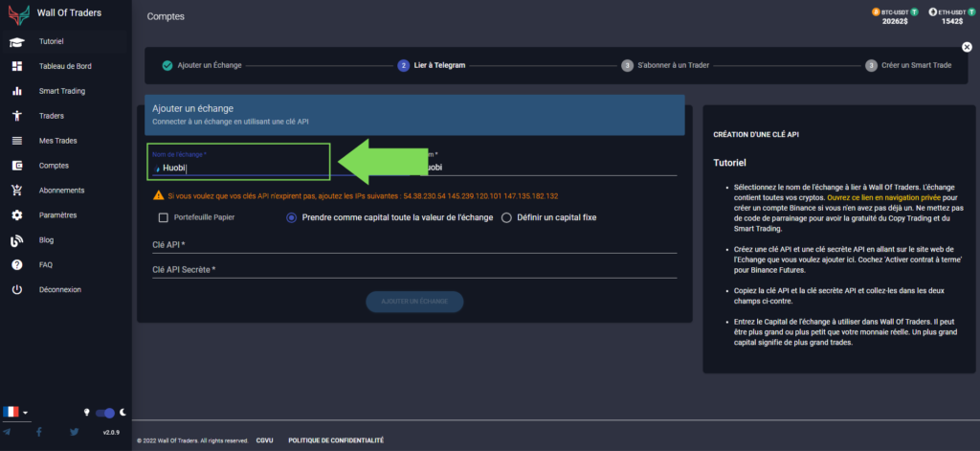980x451 pixels.
Task: Click the Wall Of Traders logo
Action: tap(19, 13)
